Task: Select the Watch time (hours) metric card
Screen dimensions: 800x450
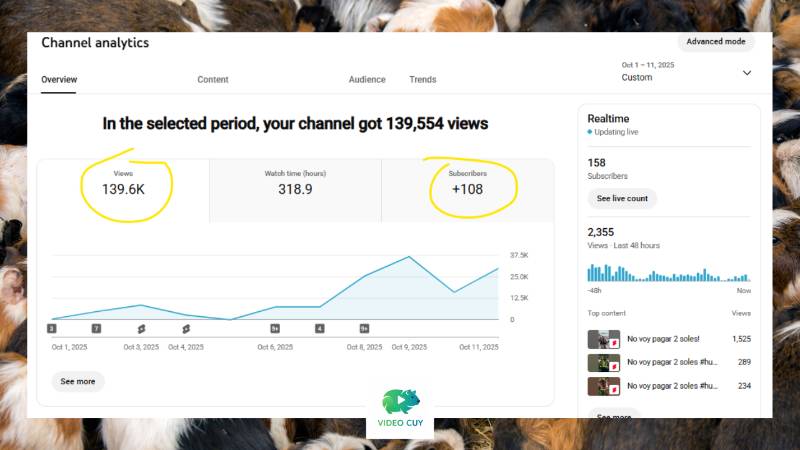Action: 295,189
